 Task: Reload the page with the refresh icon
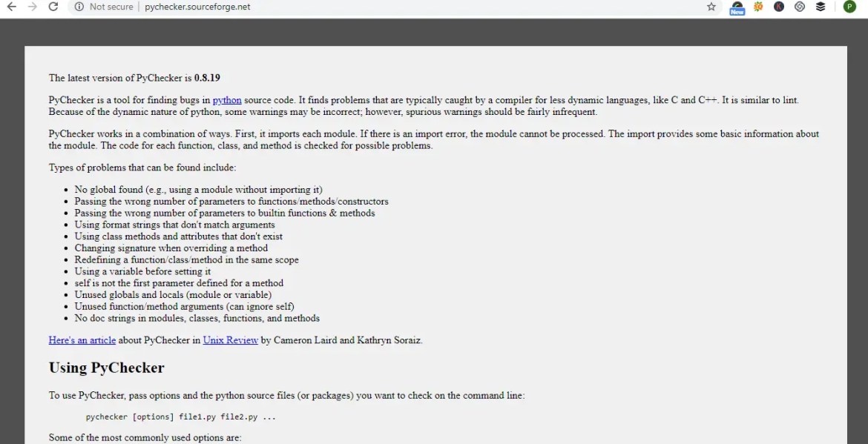[x=53, y=7]
